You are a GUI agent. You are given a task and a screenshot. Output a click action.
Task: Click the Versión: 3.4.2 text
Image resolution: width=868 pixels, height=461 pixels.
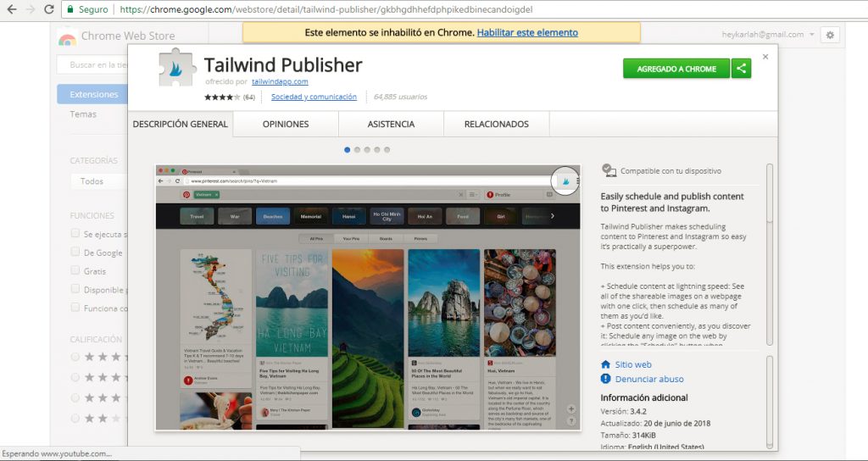click(x=623, y=411)
